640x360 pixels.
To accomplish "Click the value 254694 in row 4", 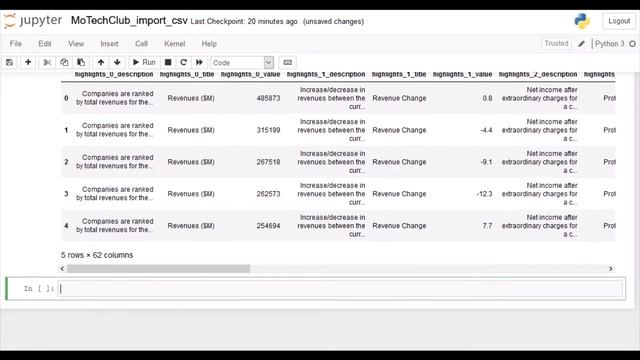I will (268, 225).
